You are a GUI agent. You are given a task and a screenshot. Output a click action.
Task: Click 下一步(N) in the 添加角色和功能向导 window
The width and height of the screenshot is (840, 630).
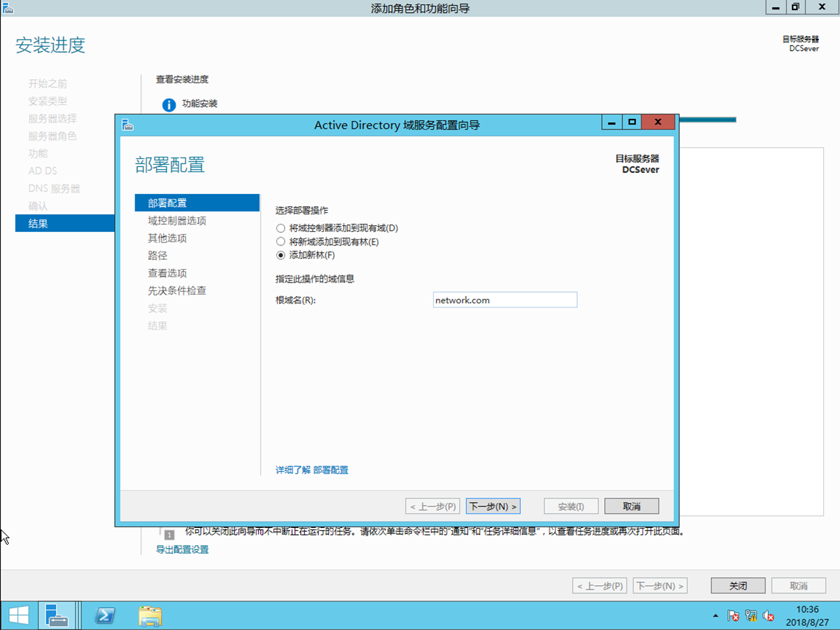coord(660,586)
